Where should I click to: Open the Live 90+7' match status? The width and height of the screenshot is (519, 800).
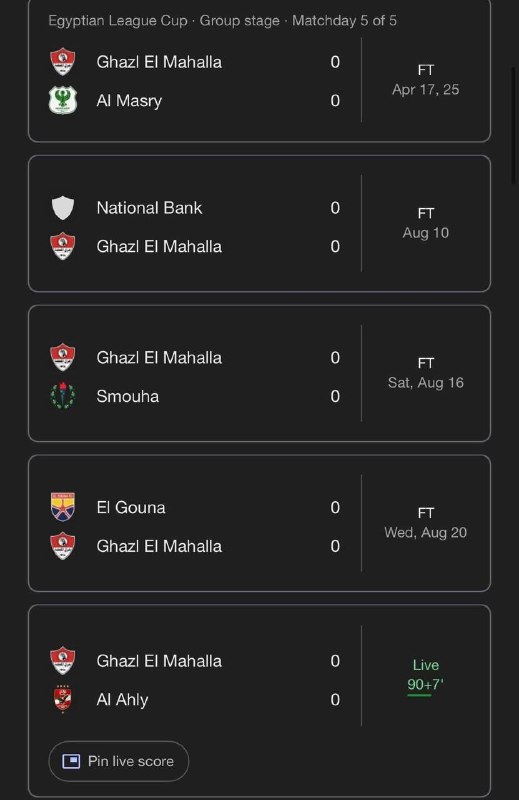coord(426,675)
